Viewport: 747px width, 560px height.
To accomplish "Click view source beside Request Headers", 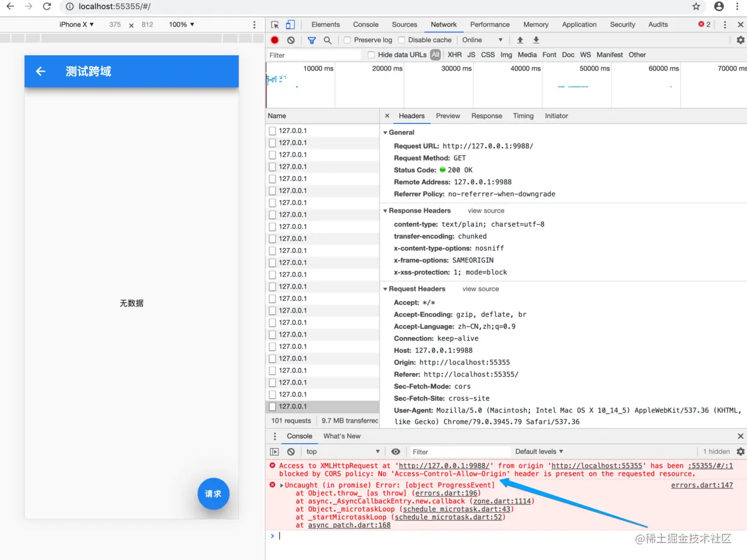I will [x=481, y=289].
